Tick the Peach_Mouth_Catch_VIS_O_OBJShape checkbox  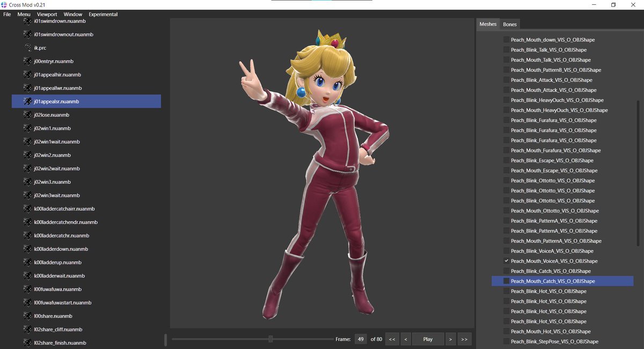506,281
